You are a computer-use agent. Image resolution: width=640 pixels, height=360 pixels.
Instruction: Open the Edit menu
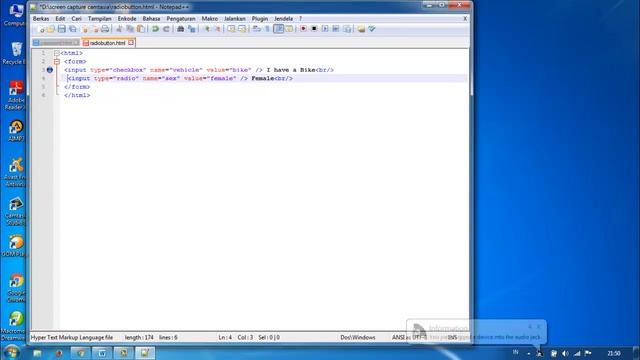click(x=60, y=19)
